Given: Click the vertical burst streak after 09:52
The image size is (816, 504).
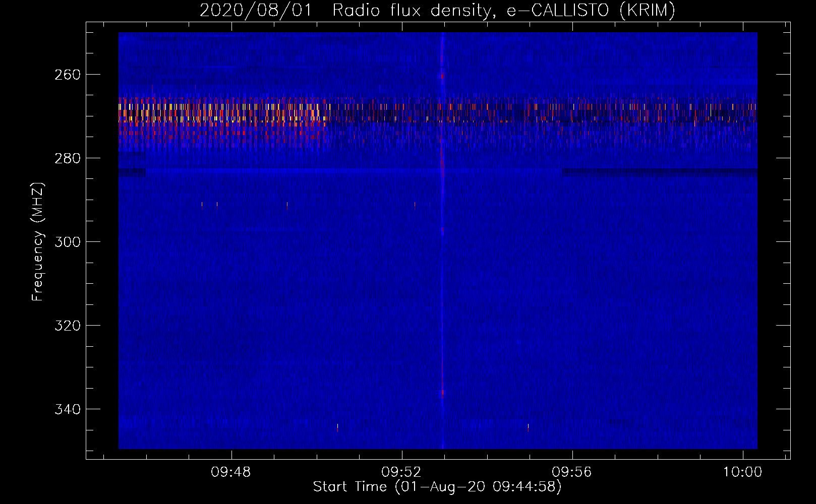Looking at the screenshot, I should 442,240.
